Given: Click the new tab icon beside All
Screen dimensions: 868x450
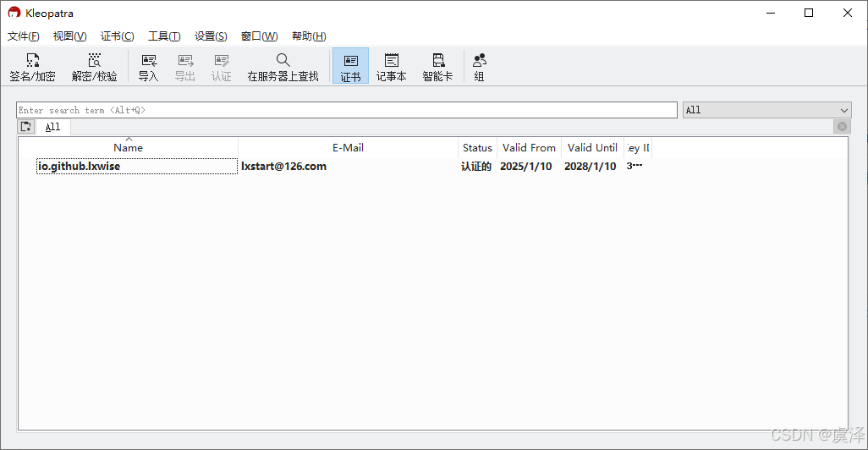Looking at the screenshot, I should point(26,127).
